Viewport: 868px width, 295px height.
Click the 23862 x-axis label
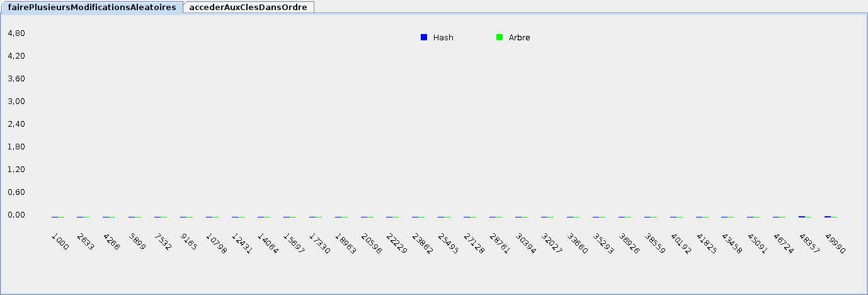coord(423,243)
